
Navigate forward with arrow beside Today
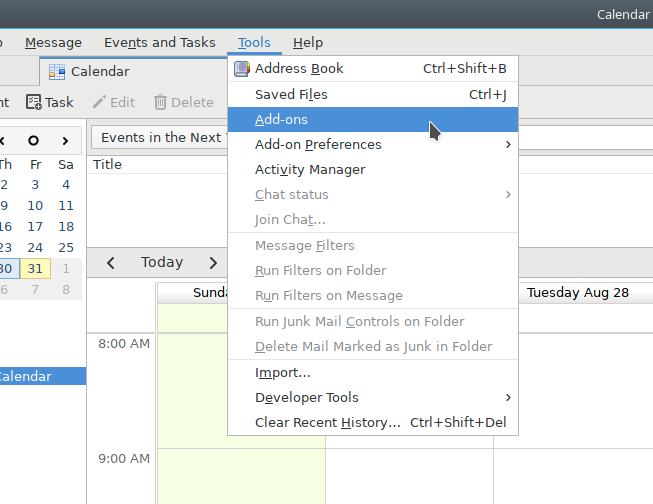[213, 263]
